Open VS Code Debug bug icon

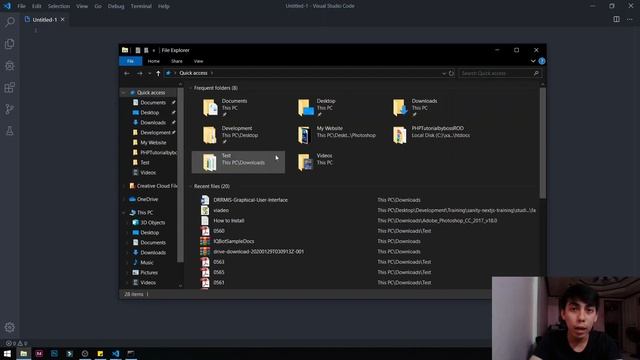[x=9, y=66]
